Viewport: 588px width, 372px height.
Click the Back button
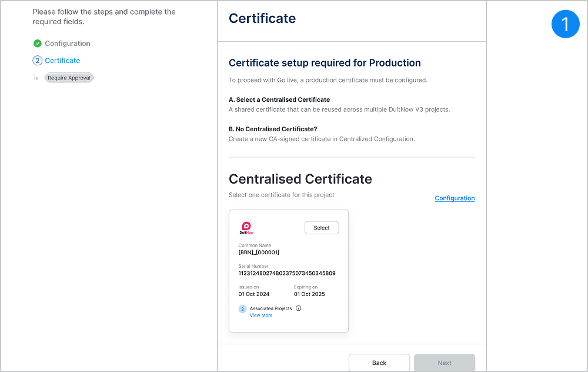[379, 363]
